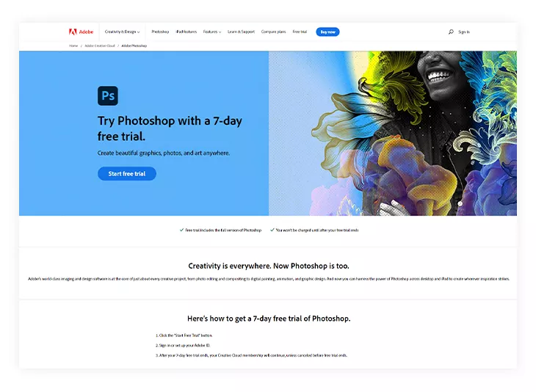The height and width of the screenshot is (392, 536).
Task: Open Adobe Creative Cloud breadcrumb link
Action: point(100,46)
